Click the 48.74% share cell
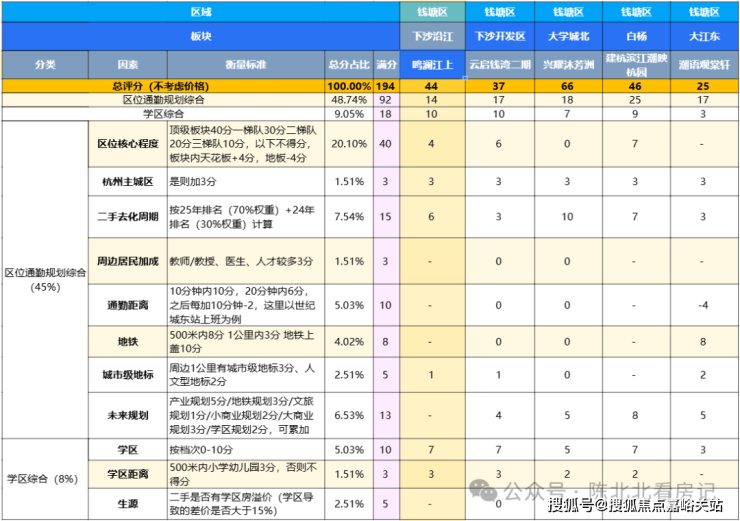This screenshot has width=740, height=521. (349, 100)
